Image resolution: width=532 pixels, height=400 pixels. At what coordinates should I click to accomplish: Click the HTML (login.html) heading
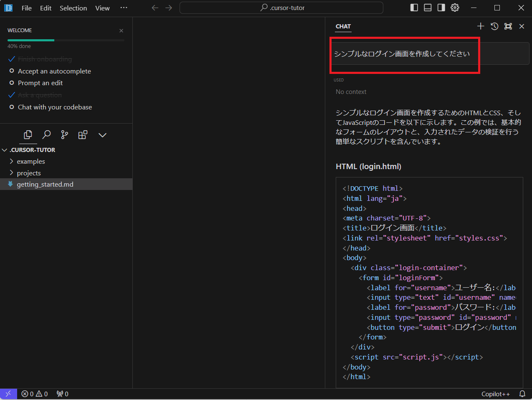click(x=368, y=167)
